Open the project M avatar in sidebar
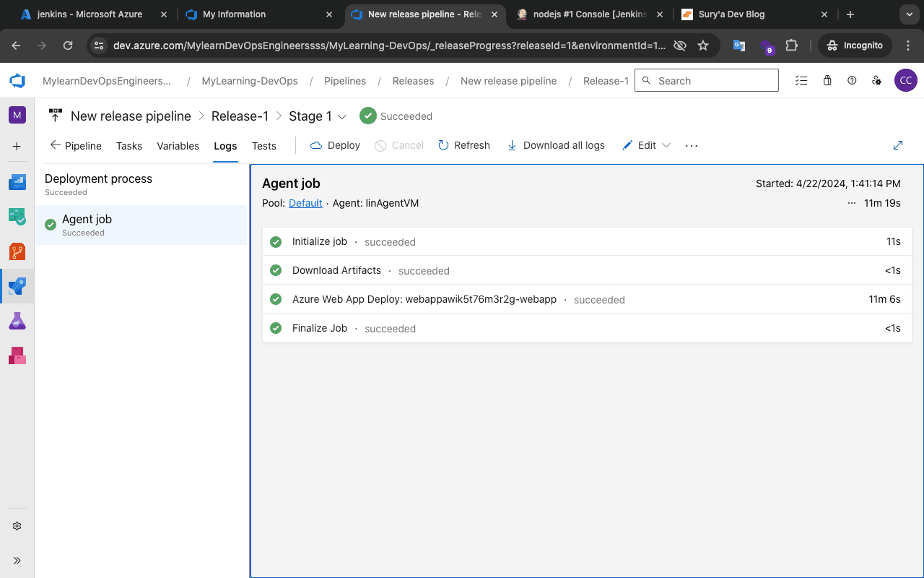The image size is (924, 578). coord(17,115)
